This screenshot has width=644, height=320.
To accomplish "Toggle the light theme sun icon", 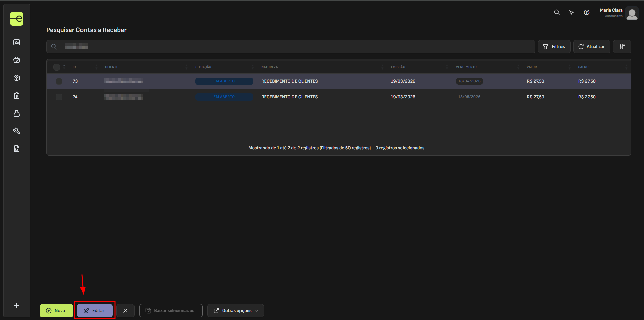I will pos(571,12).
